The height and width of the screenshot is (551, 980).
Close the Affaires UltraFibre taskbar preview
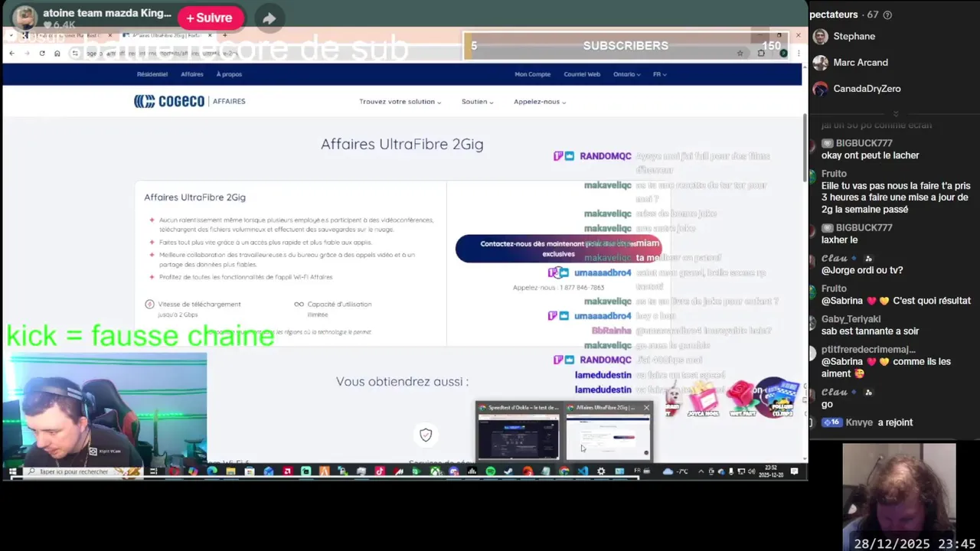[x=646, y=408]
